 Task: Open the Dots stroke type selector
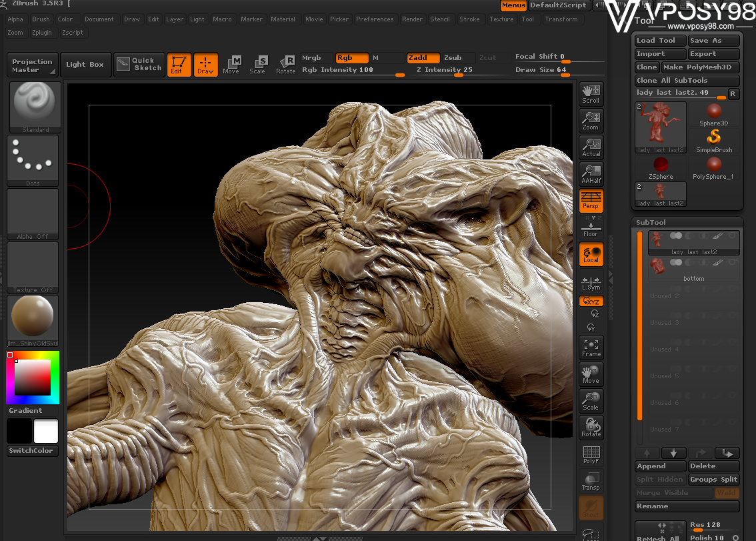point(33,160)
